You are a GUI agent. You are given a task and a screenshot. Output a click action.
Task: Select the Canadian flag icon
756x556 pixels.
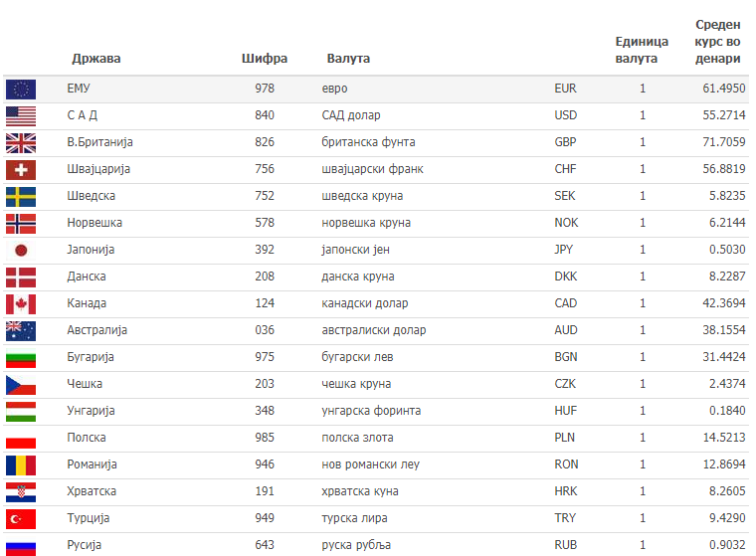point(21,304)
